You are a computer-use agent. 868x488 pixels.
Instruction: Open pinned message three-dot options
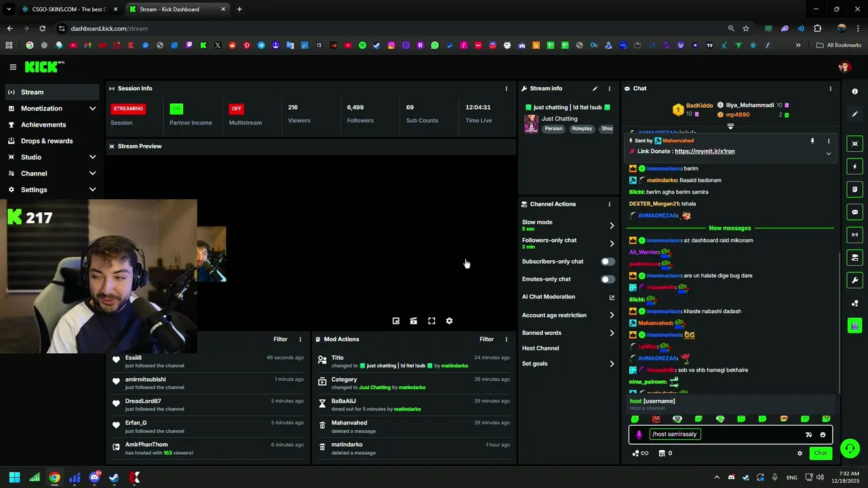click(x=828, y=141)
